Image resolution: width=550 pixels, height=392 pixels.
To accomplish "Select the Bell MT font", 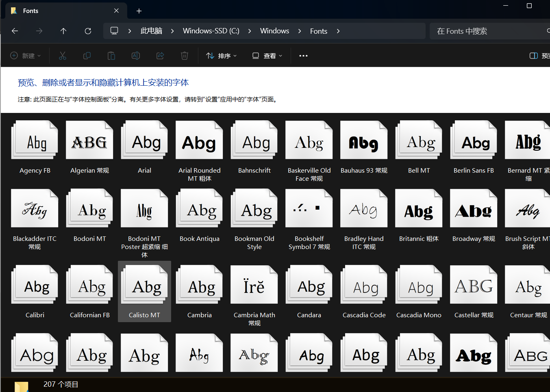I will tap(419, 147).
